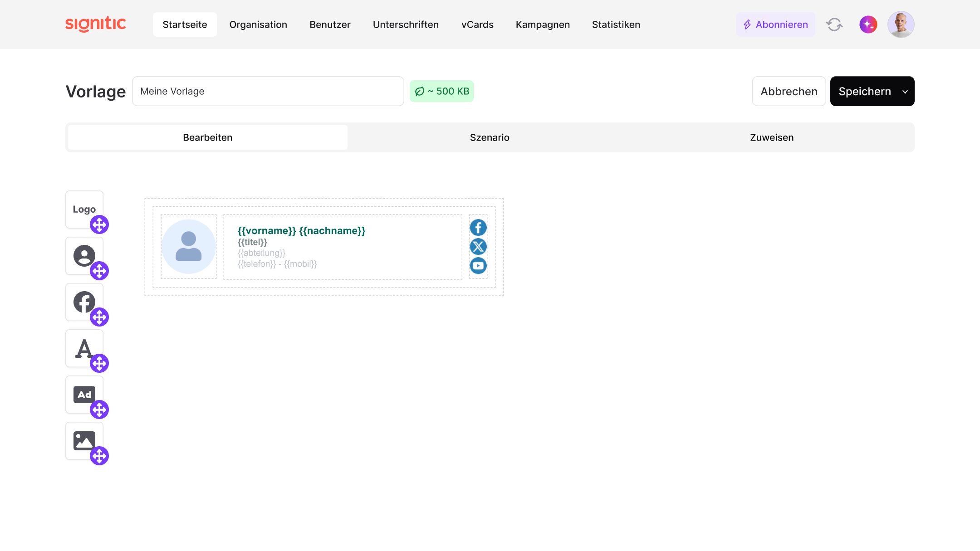Save the template with Speichern

coord(864,91)
